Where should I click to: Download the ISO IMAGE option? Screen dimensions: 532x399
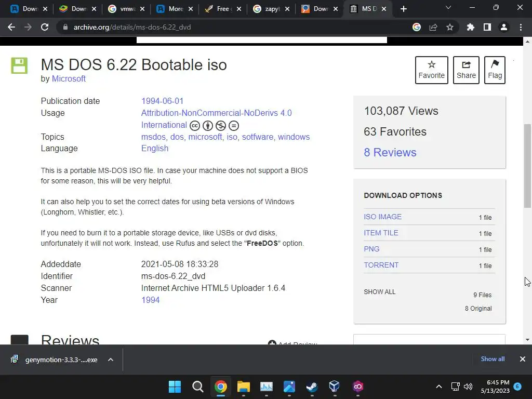[383, 217]
